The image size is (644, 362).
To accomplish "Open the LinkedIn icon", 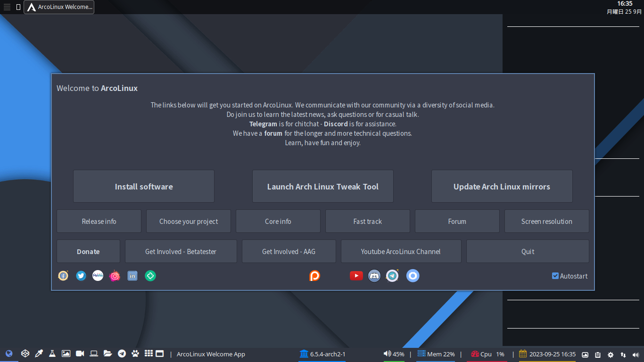I will [x=132, y=276].
